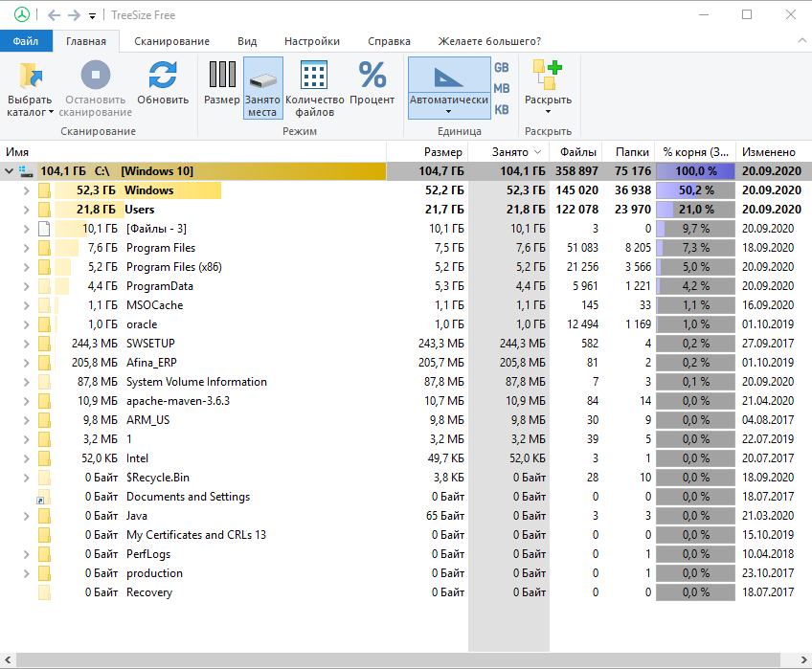Collapse the C:\ root node

click(10, 171)
